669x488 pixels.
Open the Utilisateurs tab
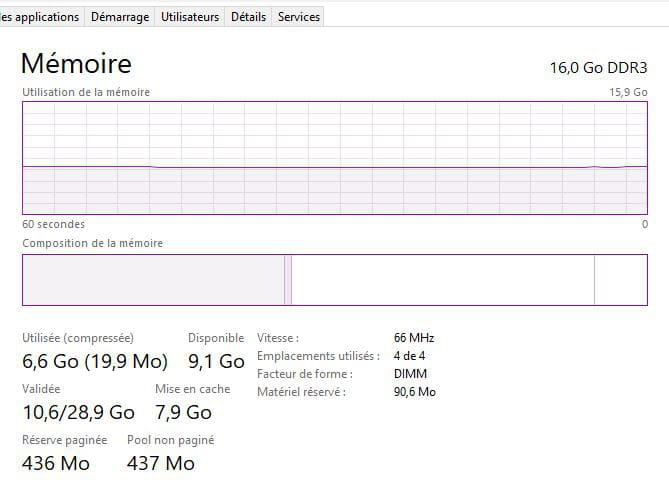pos(190,17)
